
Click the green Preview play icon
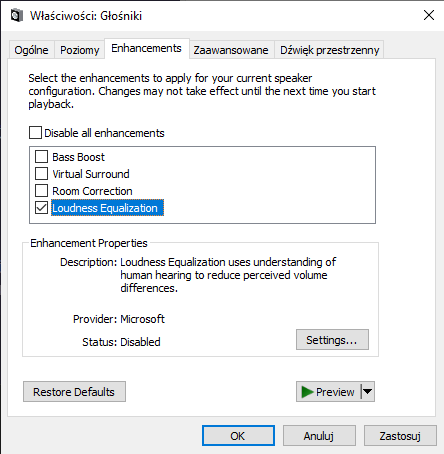[307, 392]
